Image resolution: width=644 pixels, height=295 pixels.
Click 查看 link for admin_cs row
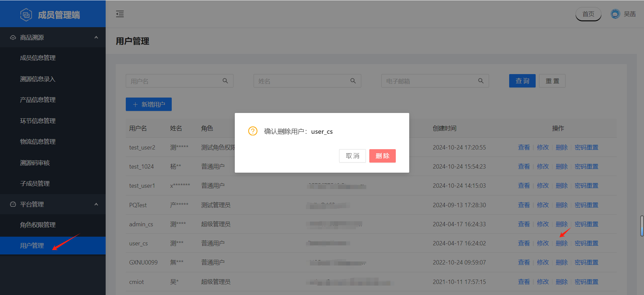tap(524, 224)
